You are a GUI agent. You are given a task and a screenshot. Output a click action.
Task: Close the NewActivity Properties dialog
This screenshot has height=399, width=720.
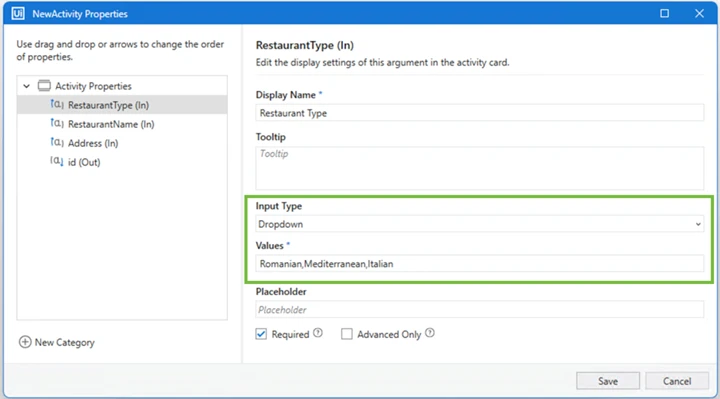coord(699,13)
